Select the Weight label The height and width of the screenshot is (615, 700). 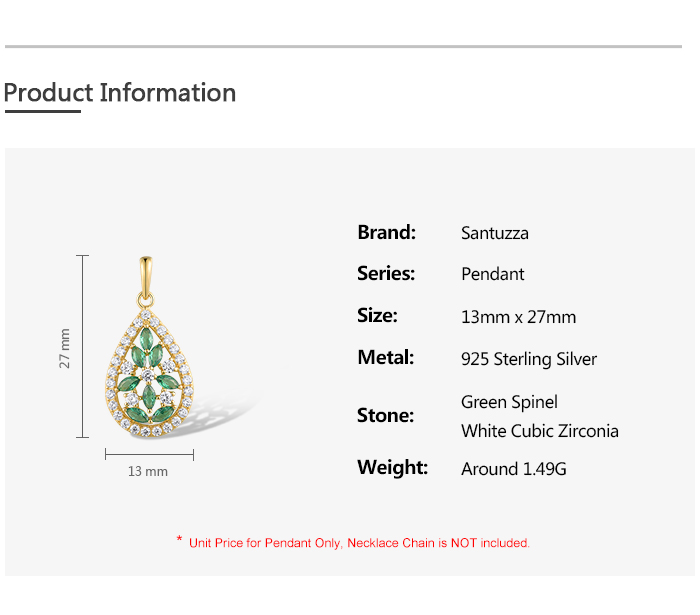point(392,468)
